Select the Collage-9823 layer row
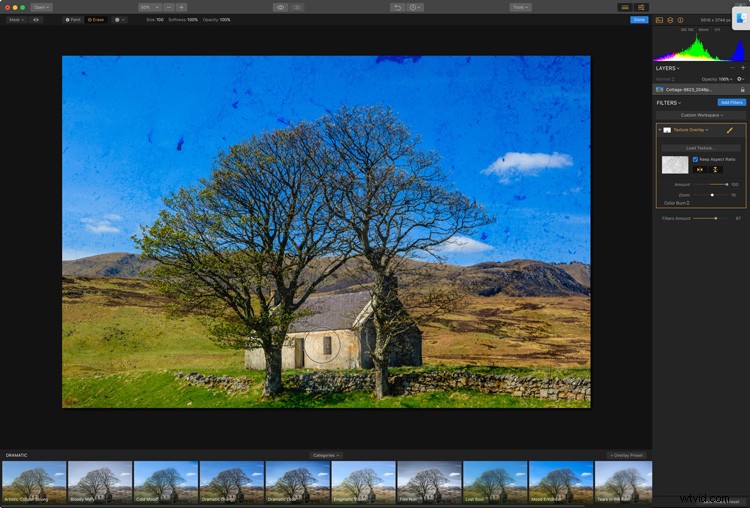Viewport: 750px width, 508px height. coord(699,89)
